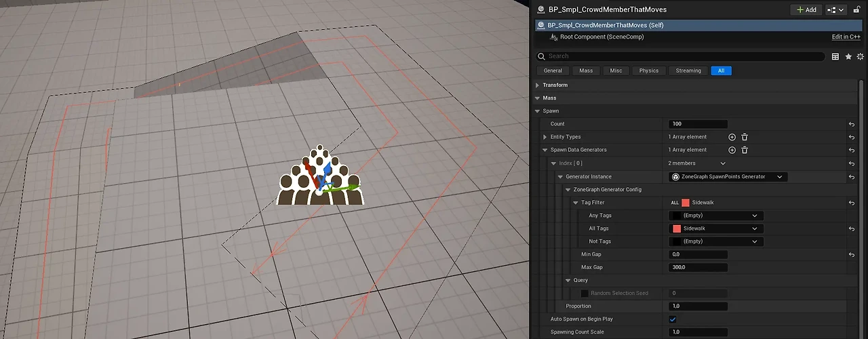Reset Tag Filter to default
Screen dimensions: 868x339
(852, 203)
